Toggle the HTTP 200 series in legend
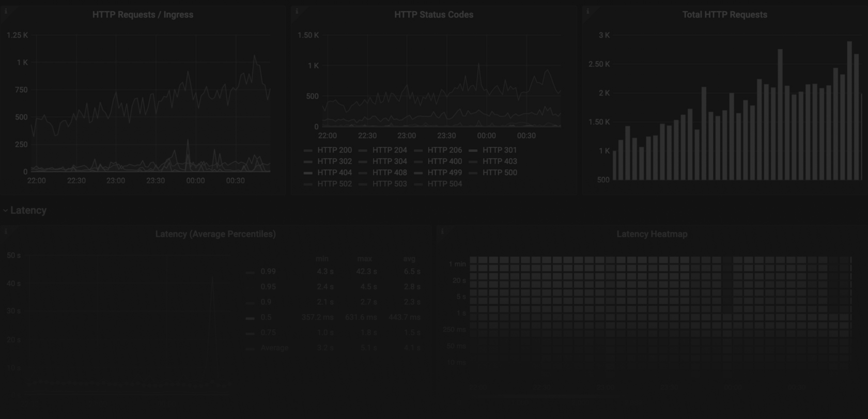Viewport: 868px width, 419px height. coord(334,150)
